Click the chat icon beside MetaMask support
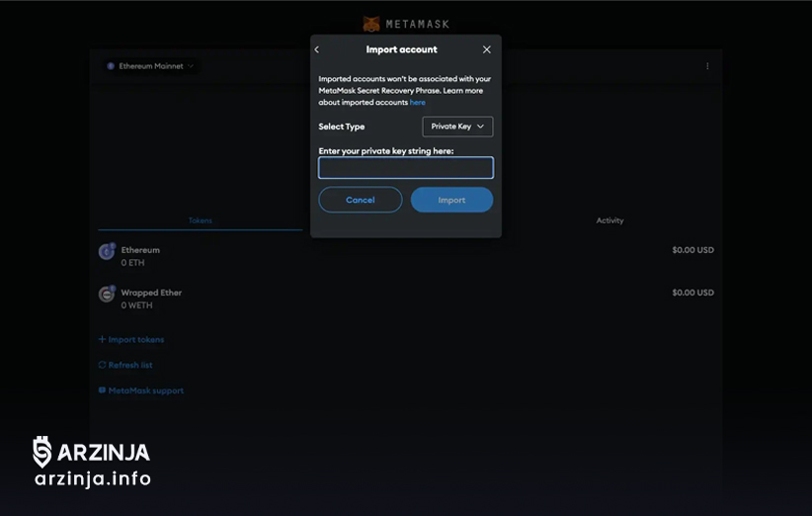This screenshot has height=516, width=812. pos(102,390)
